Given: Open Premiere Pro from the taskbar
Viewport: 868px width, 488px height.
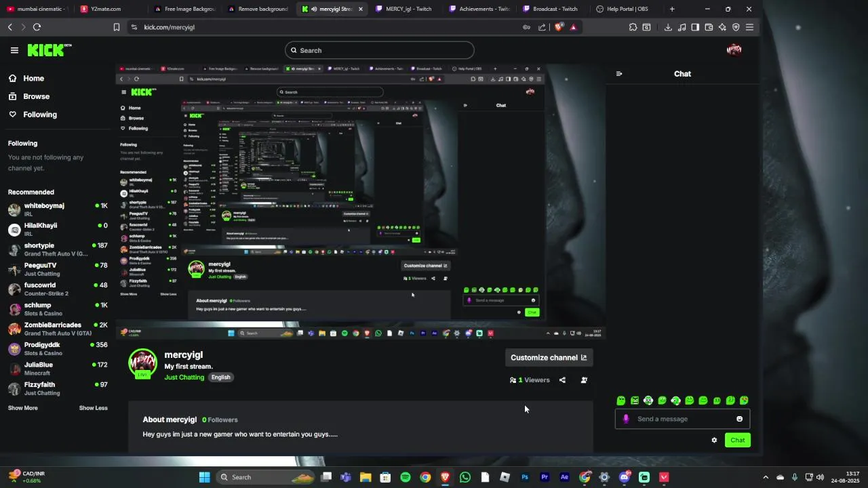Looking at the screenshot, I should point(545,477).
